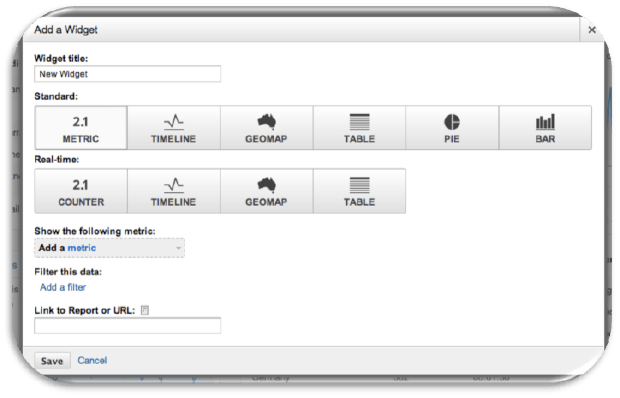Choose the Real-time GEOMAP widget
This screenshot has width=620, height=398.
267,191
